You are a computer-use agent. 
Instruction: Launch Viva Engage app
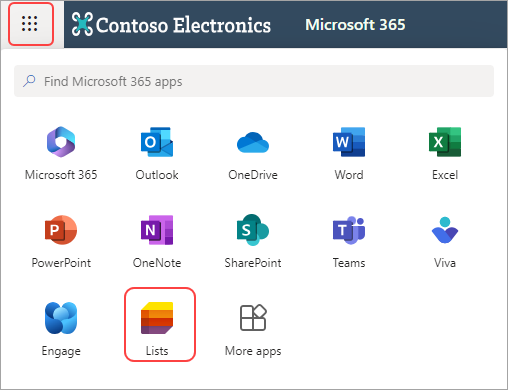[x=61, y=329]
